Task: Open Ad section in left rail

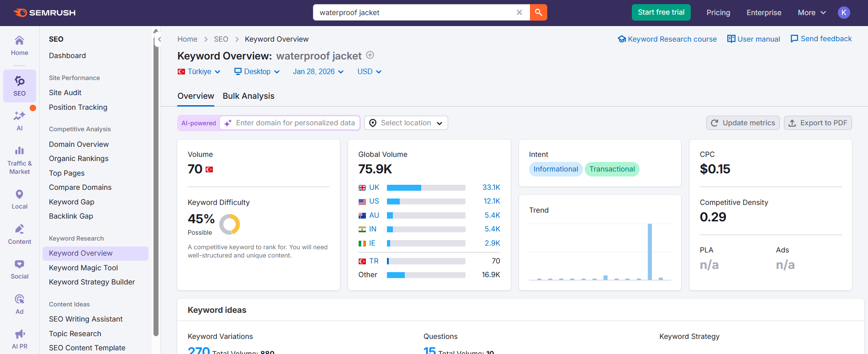Action: tap(20, 305)
